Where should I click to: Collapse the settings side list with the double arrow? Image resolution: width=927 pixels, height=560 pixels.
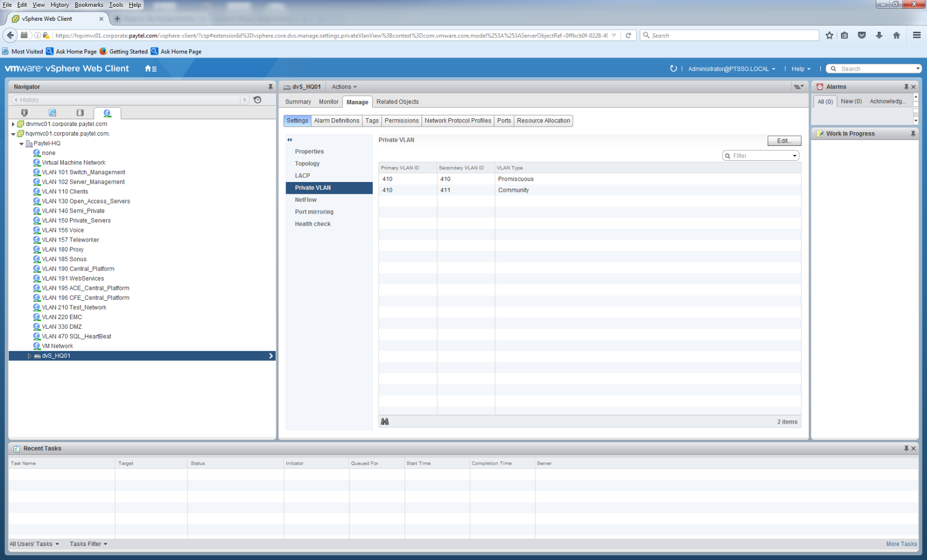pos(290,139)
